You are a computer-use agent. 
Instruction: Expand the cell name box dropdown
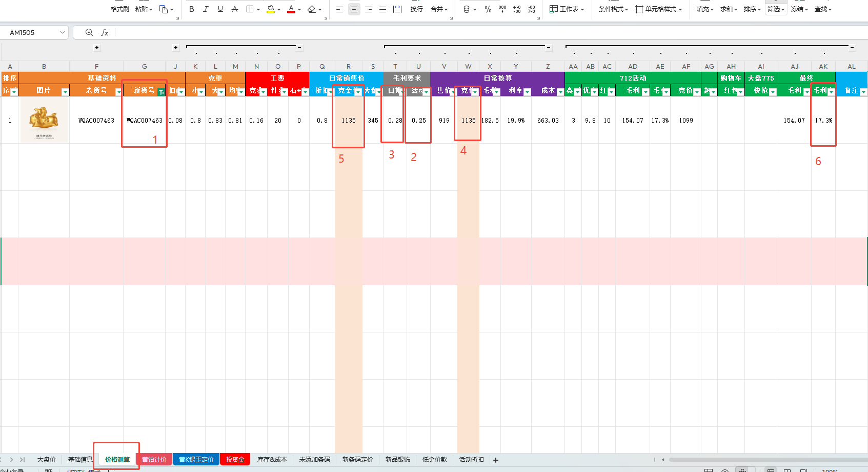click(x=63, y=32)
